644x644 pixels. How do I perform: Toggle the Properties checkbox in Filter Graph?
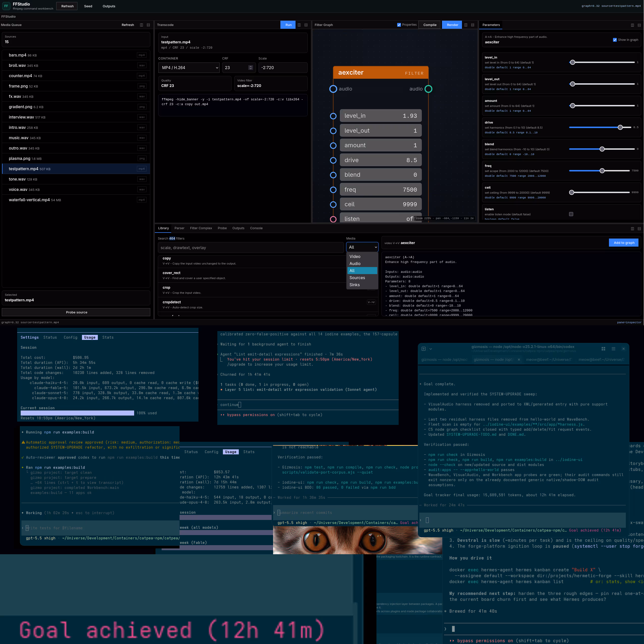(x=399, y=25)
